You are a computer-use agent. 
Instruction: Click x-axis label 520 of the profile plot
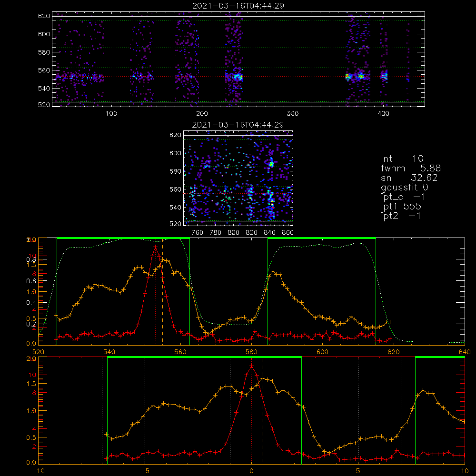[x=38, y=352]
